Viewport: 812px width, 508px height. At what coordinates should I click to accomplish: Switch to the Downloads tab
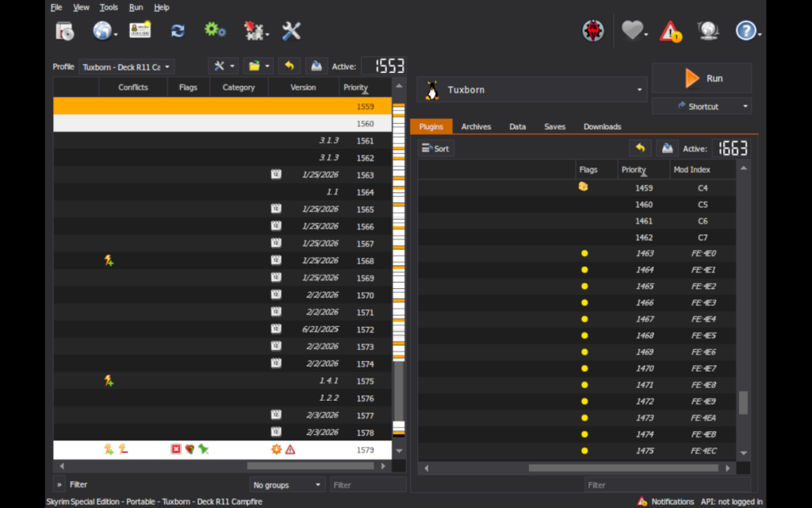pyautogui.click(x=602, y=126)
